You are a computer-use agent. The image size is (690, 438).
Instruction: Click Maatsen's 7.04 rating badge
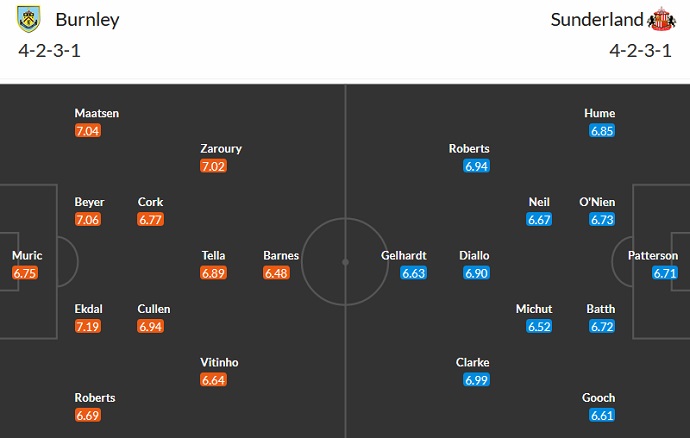(89, 130)
